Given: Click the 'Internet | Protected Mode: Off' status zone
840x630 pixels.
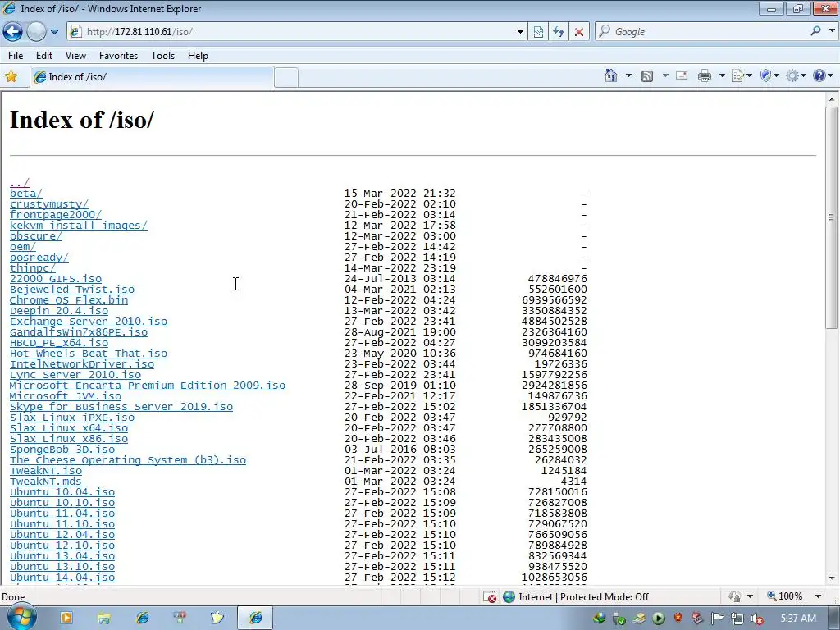Looking at the screenshot, I should (x=576, y=597).
